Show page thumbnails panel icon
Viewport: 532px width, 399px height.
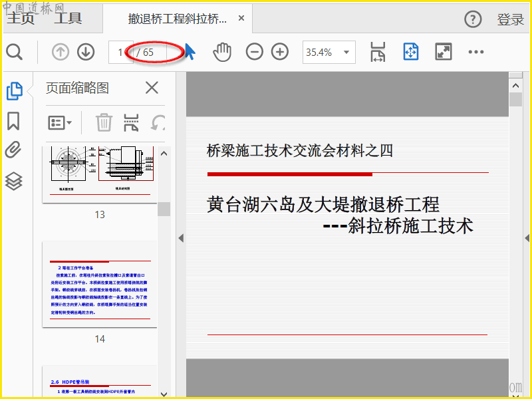pos(14,91)
